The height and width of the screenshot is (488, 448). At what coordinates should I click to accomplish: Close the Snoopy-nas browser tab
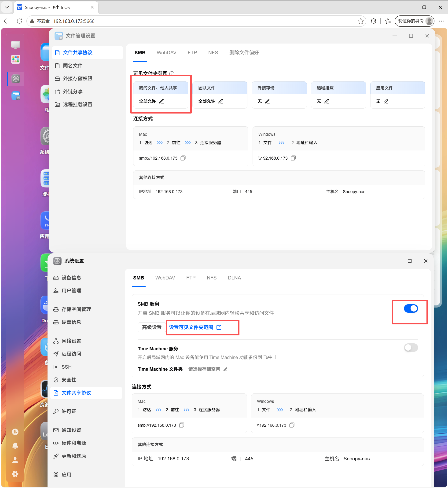92,7
